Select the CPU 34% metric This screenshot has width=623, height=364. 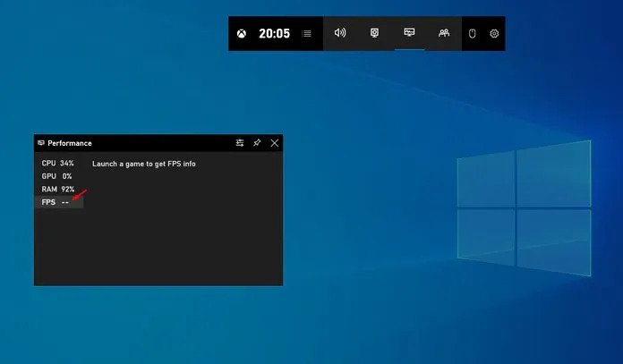[x=58, y=163]
